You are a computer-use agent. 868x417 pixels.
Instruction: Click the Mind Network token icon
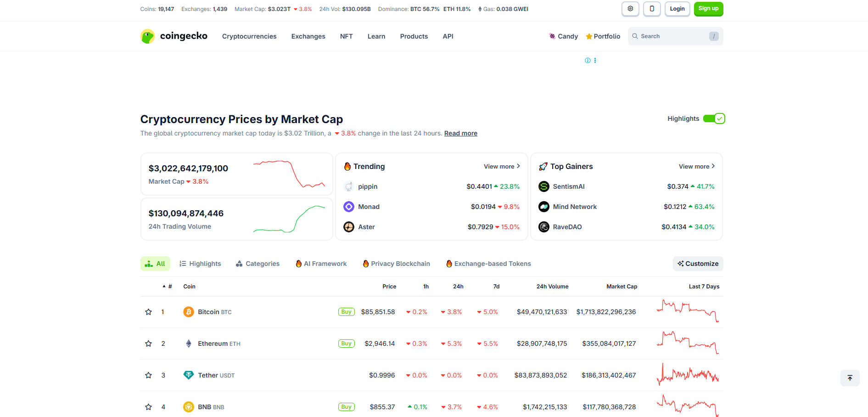pos(544,207)
